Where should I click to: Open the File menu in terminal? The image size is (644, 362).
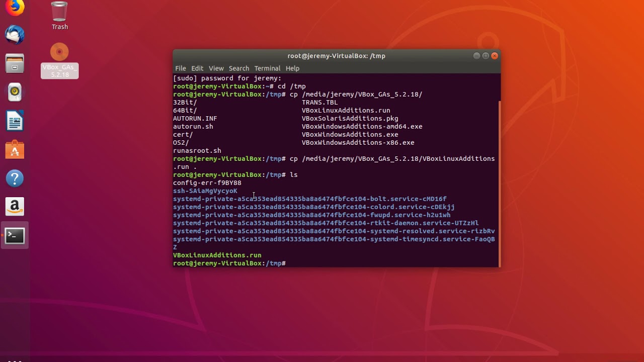pyautogui.click(x=181, y=68)
